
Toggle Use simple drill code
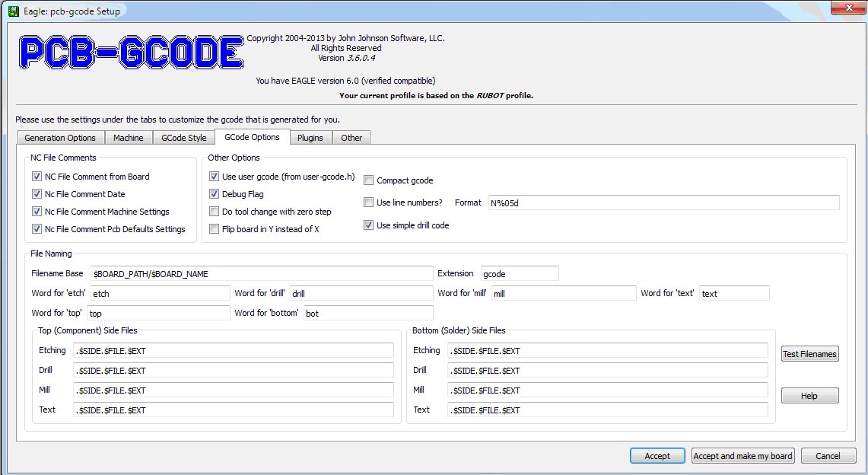[368, 225]
